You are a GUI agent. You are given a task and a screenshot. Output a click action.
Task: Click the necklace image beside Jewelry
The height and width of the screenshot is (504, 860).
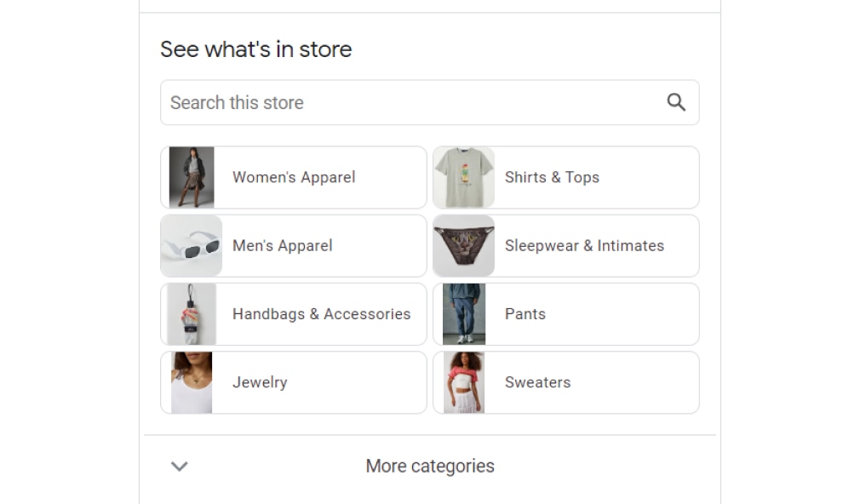(x=191, y=382)
